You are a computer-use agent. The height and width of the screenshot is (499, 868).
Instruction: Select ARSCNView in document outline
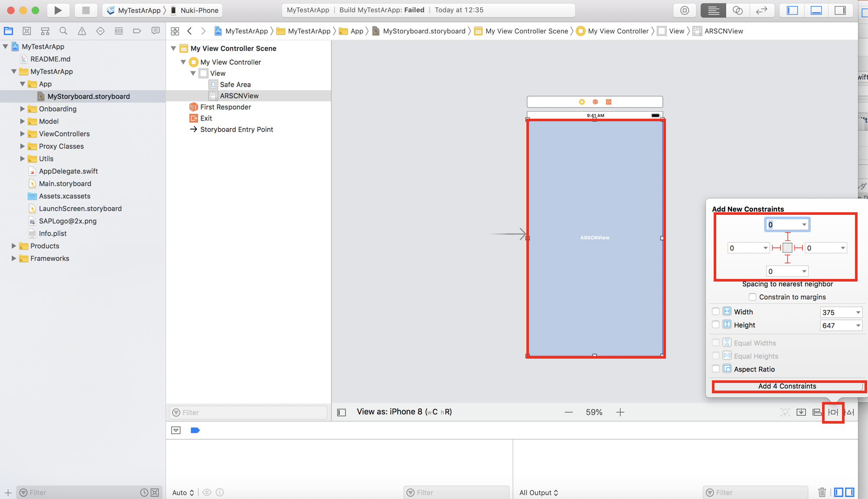click(239, 96)
